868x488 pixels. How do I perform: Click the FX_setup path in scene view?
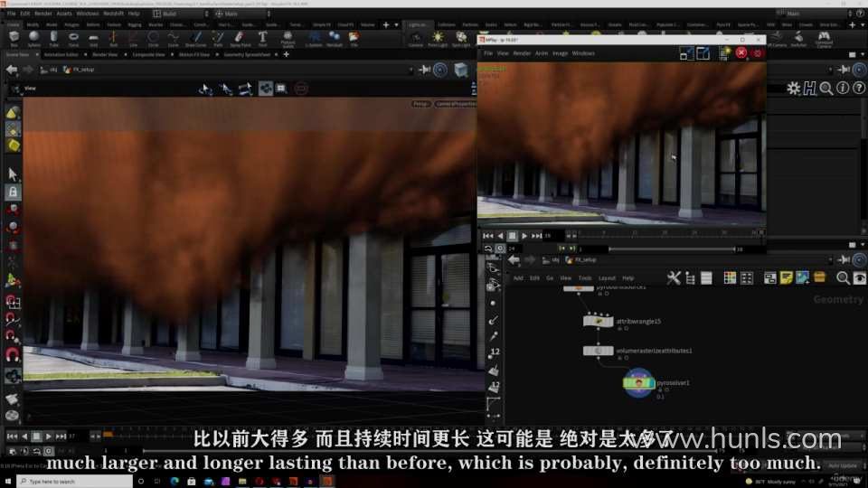click(79, 70)
